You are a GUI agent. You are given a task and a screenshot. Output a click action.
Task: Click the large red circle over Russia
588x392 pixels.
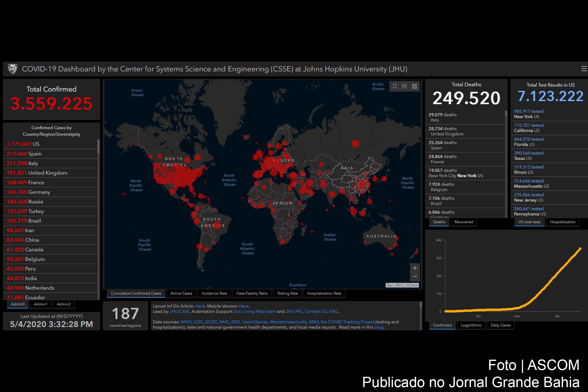355,144
